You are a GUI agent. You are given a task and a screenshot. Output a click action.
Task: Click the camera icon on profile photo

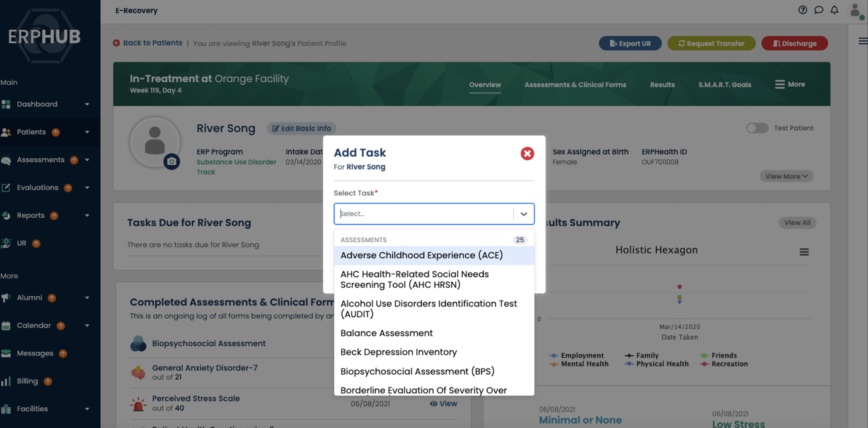tap(172, 162)
